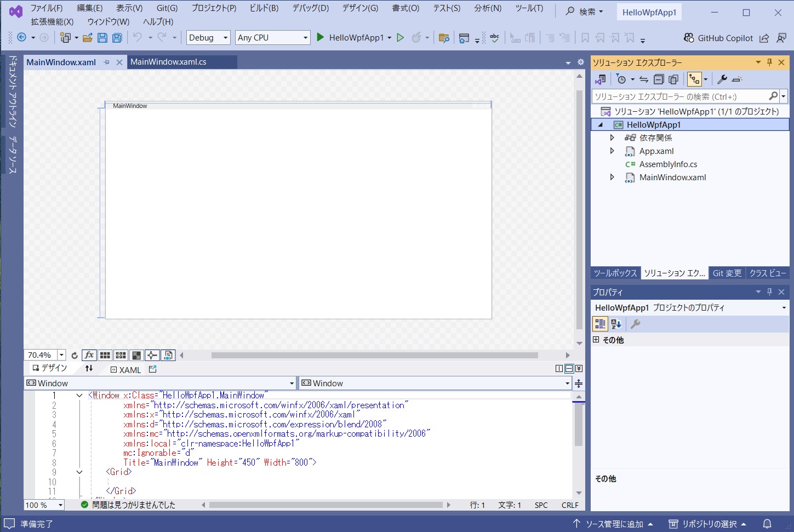Viewport: 794px width, 532px height.
Task: Click the search notifications bell in the status bar
Action: [x=767, y=524]
